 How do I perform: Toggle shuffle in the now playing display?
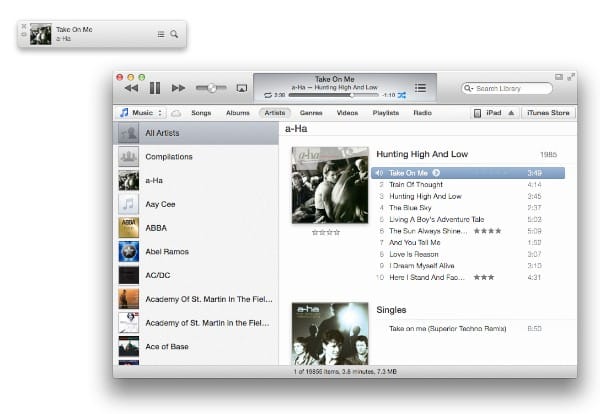(401, 95)
